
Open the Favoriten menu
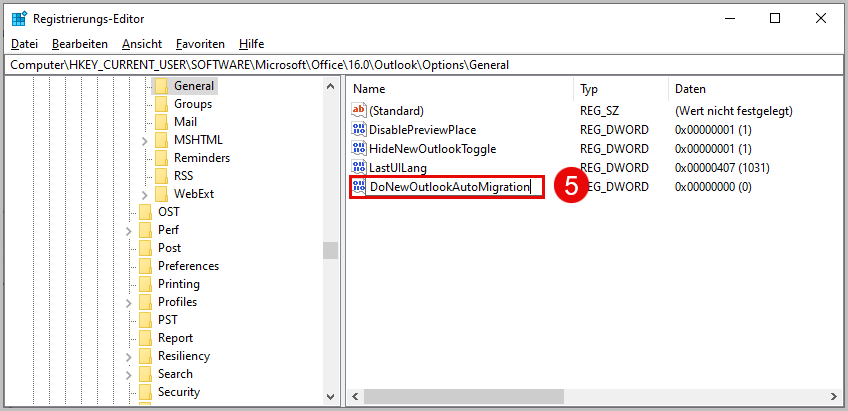point(200,44)
